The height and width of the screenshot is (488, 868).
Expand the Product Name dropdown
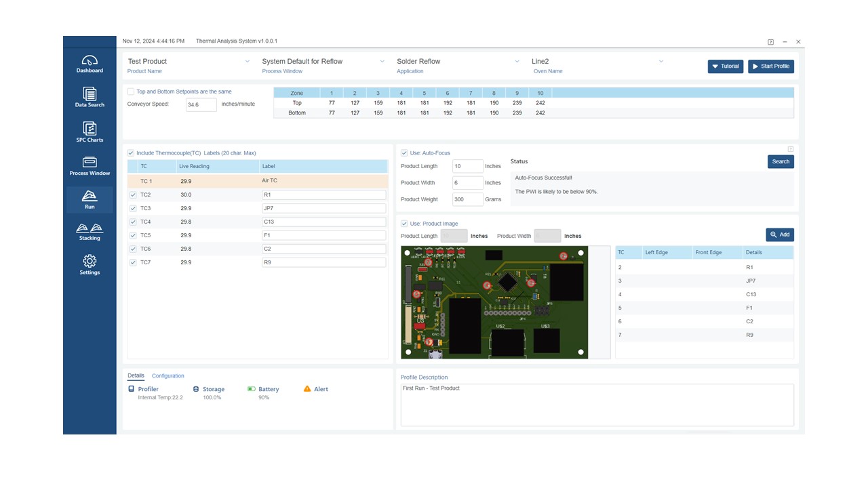[248, 62]
